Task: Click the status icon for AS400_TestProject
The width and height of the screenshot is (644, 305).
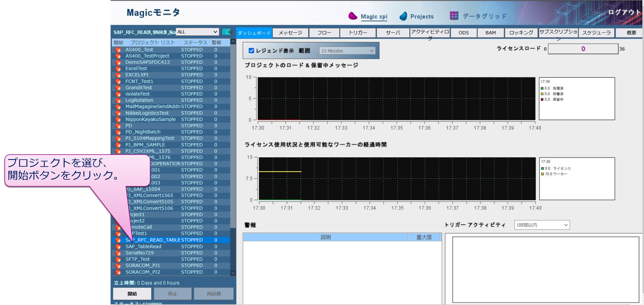Action: (x=118, y=56)
